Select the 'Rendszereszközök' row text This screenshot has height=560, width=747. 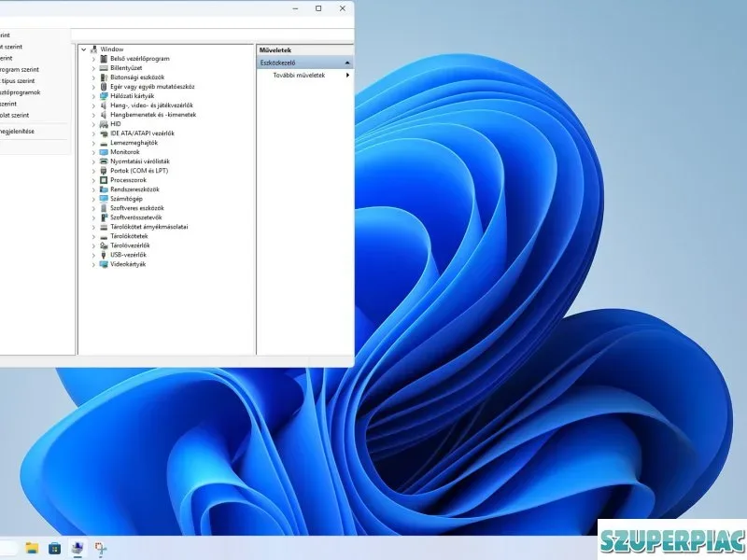click(x=134, y=189)
